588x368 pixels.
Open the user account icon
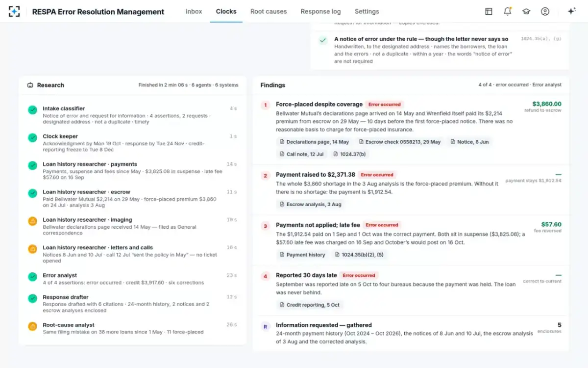545,11
